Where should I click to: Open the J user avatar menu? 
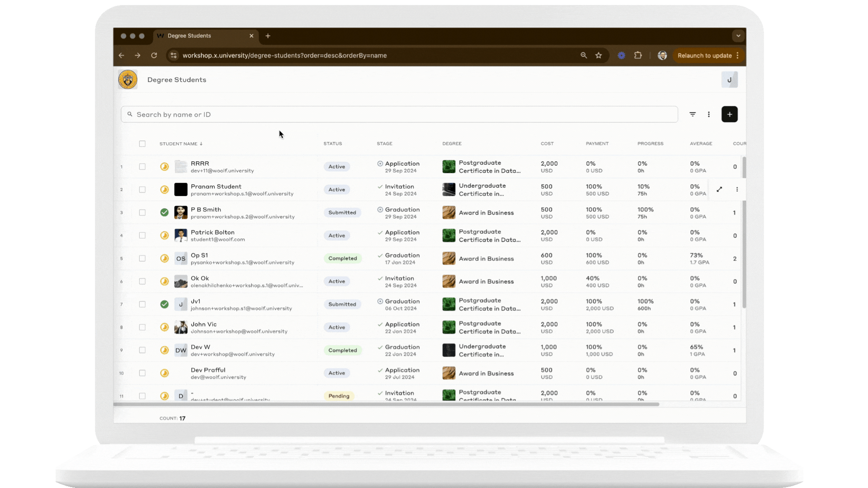(x=729, y=80)
